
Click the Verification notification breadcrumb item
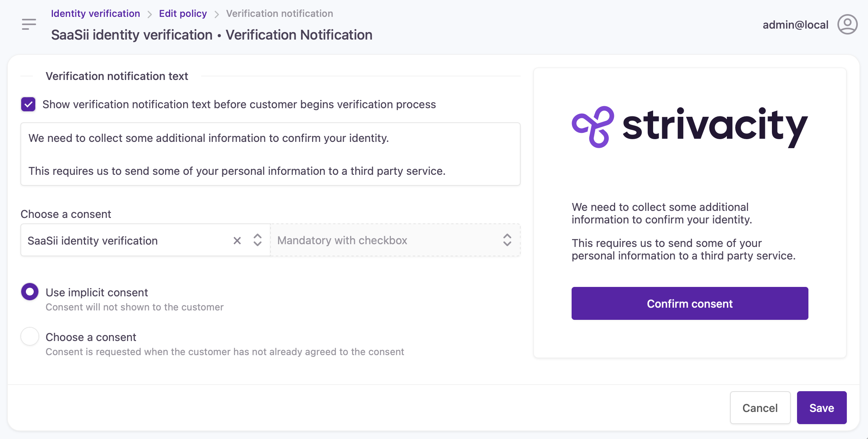click(280, 14)
